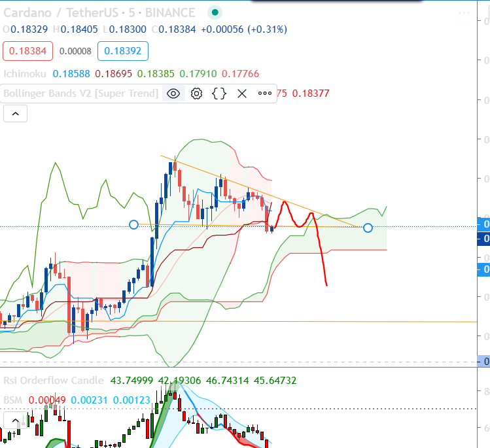Click spread value 0.00008
490x448 pixels.
coord(75,51)
